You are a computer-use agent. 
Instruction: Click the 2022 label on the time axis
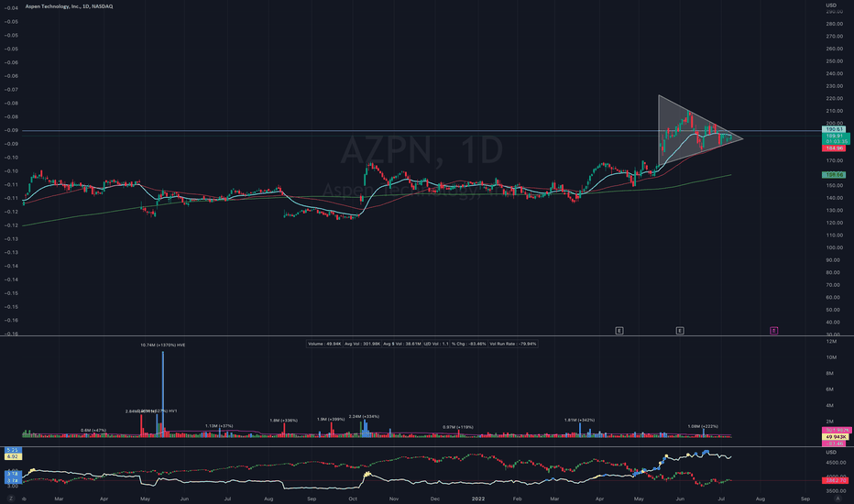(x=478, y=499)
